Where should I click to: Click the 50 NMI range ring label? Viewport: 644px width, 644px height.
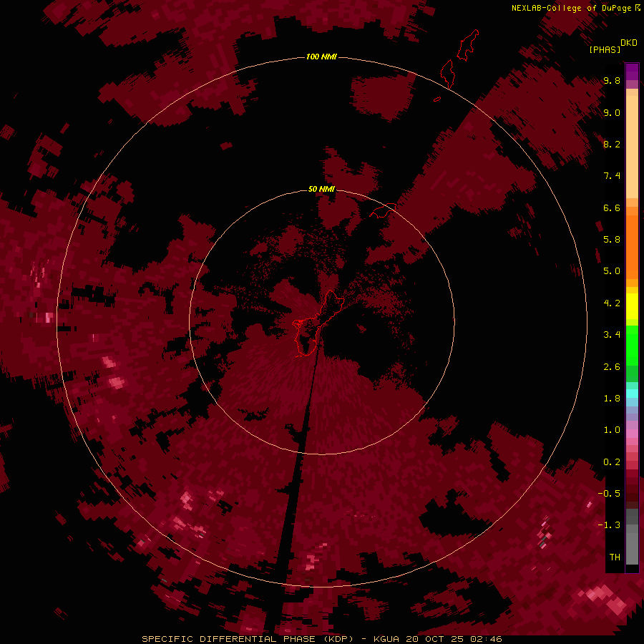click(321, 189)
